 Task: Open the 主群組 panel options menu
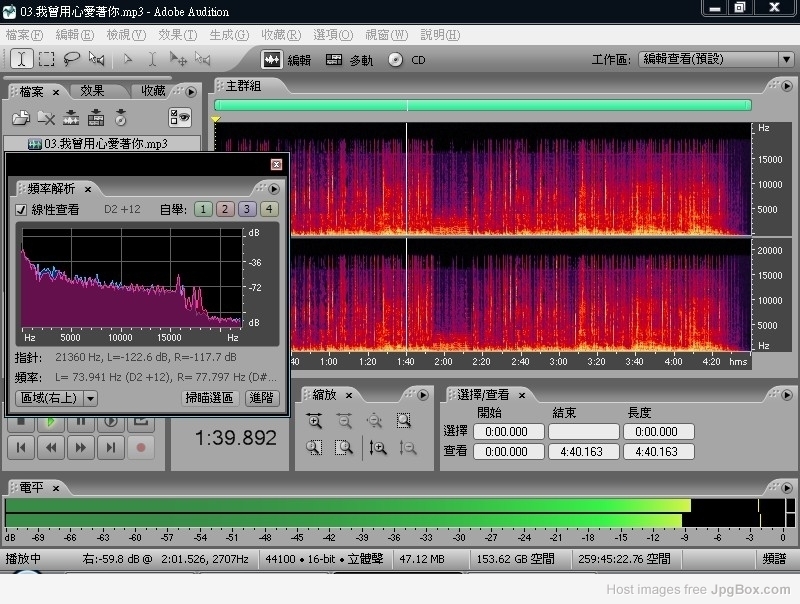[x=789, y=87]
